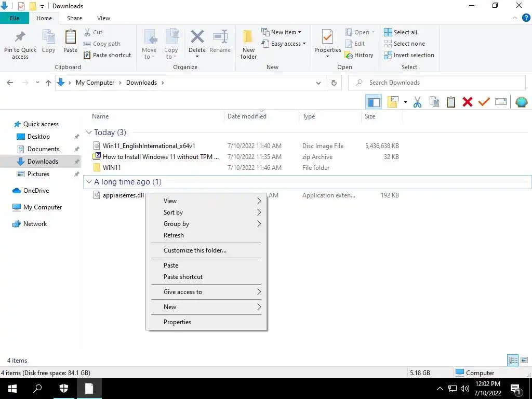Click the Search Downloads field

point(436,83)
